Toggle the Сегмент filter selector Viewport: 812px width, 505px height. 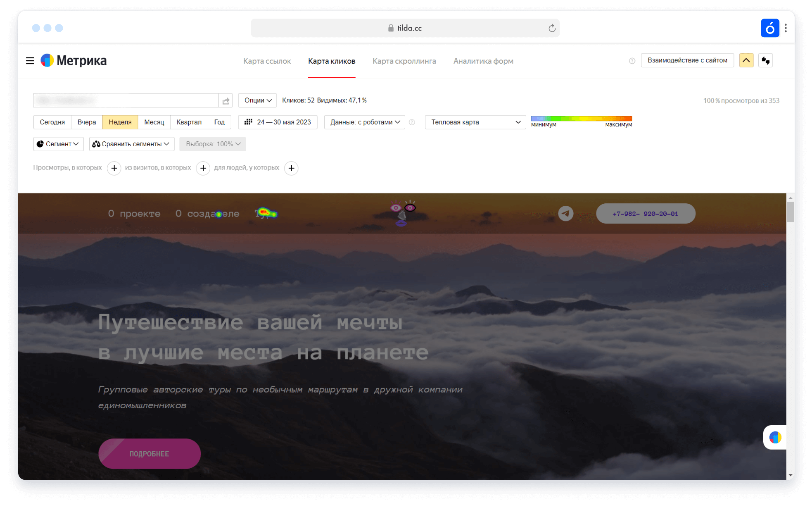pyautogui.click(x=57, y=143)
